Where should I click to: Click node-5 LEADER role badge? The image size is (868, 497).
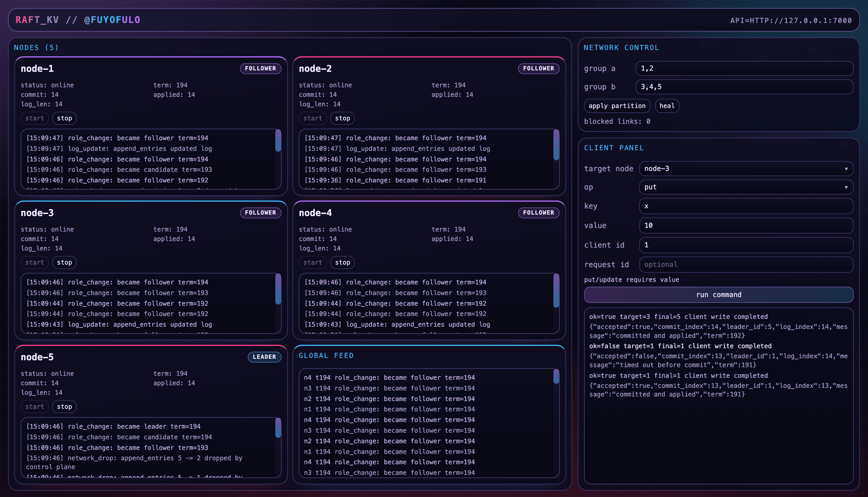pos(264,357)
